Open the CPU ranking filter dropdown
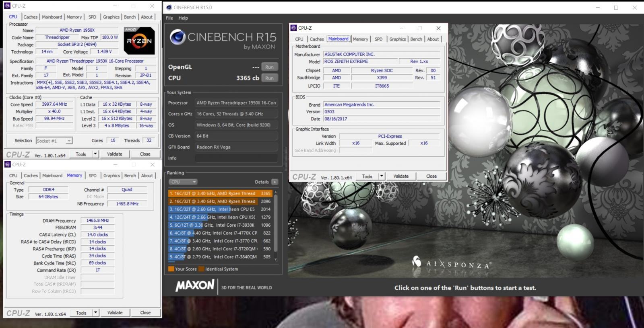Screen dimensions: 644x328 [183, 182]
